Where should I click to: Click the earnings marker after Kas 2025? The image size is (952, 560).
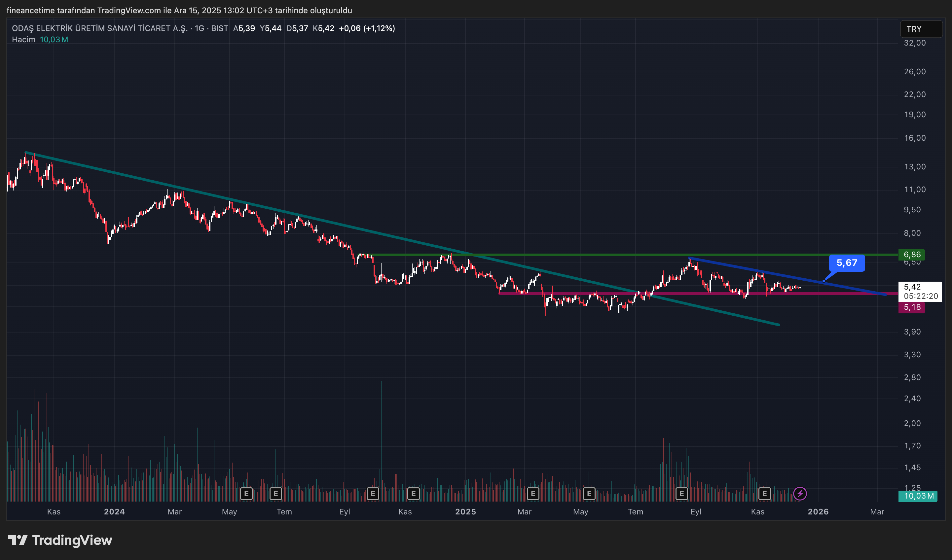tap(764, 493)
